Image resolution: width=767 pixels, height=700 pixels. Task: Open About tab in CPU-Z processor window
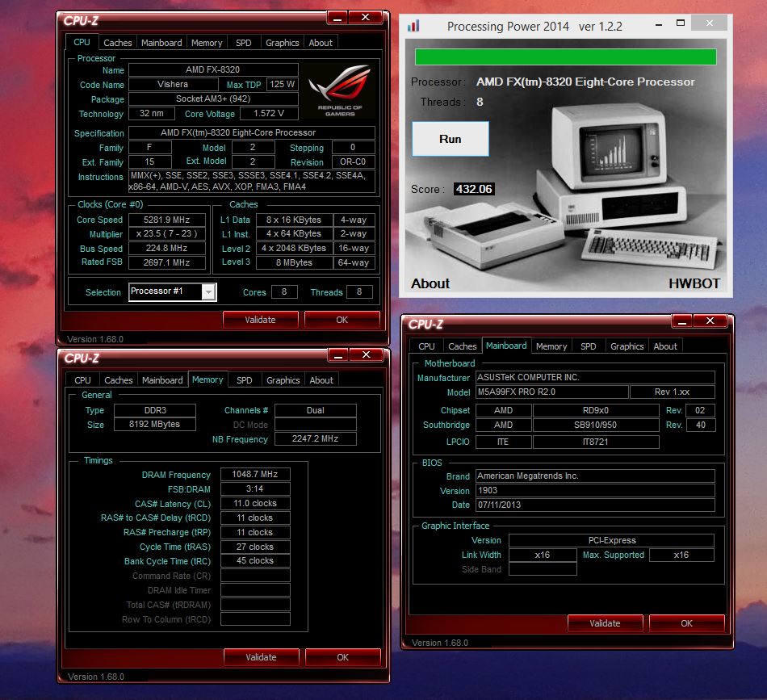(321, 43)
